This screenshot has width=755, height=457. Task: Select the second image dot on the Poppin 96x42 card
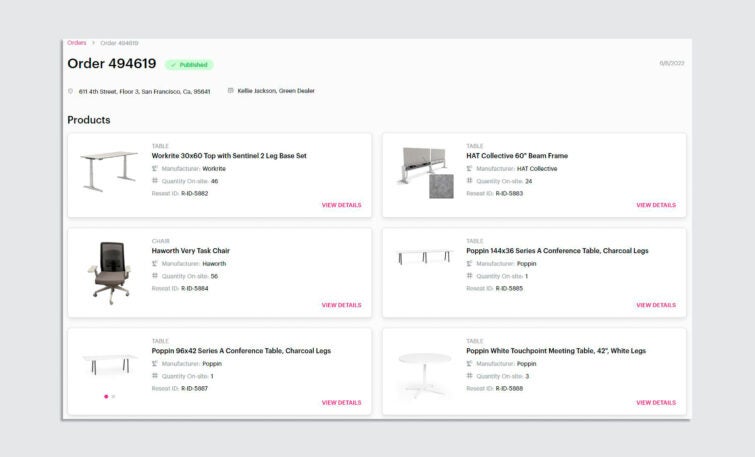tap(113, 396)
